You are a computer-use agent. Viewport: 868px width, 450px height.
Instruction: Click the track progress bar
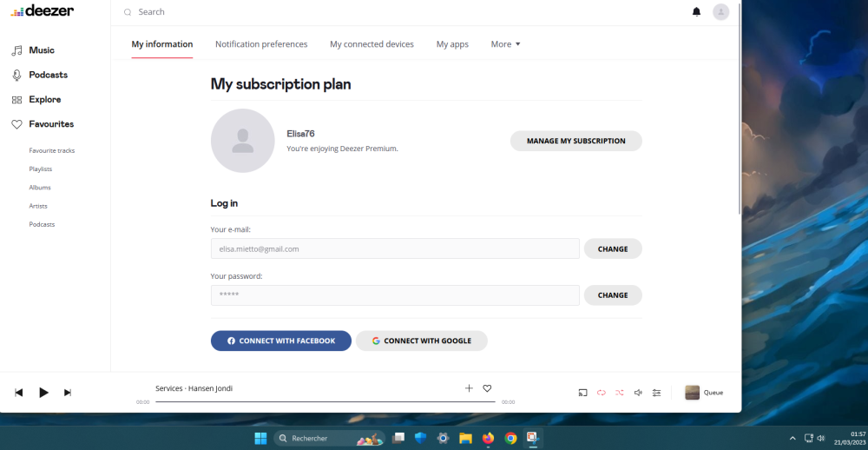(x=325, y=402)
